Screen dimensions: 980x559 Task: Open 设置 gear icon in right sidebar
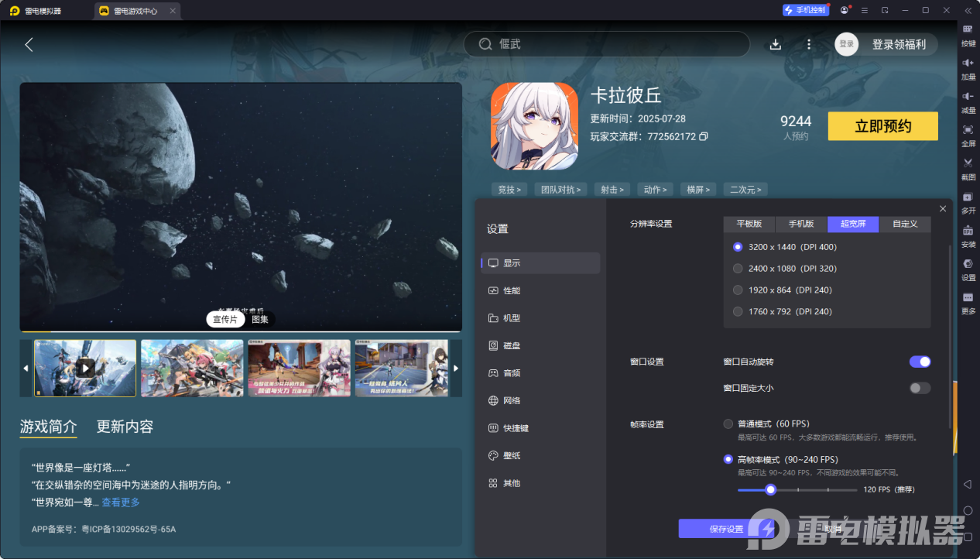(x=968, y=263)
